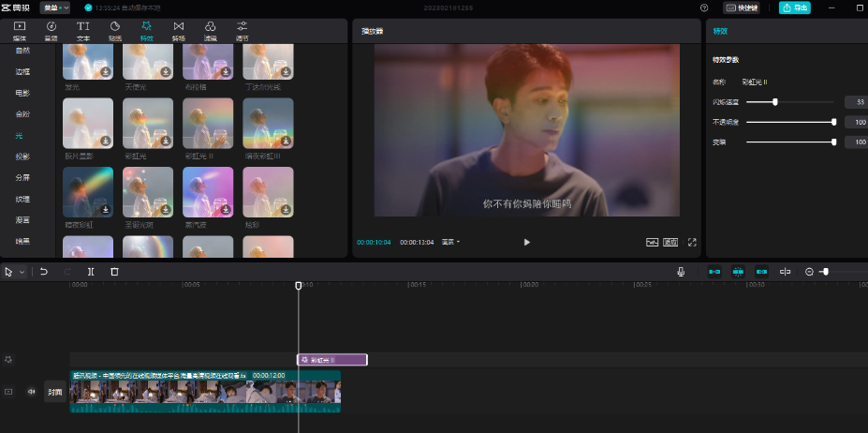Open the 滤镜 filters tab

click(x=211, y=32)
